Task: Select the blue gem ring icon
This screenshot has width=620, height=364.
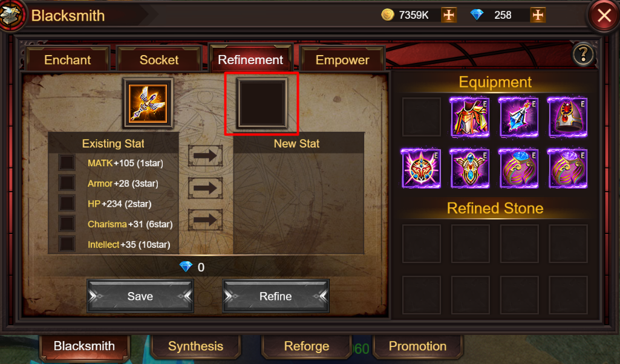Action: (518, 168)
